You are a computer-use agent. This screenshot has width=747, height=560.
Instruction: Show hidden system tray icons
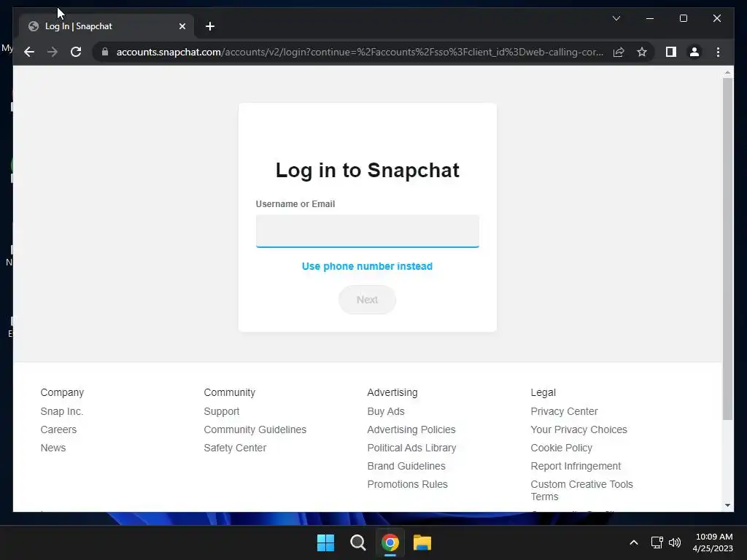(x=634, y=542)
